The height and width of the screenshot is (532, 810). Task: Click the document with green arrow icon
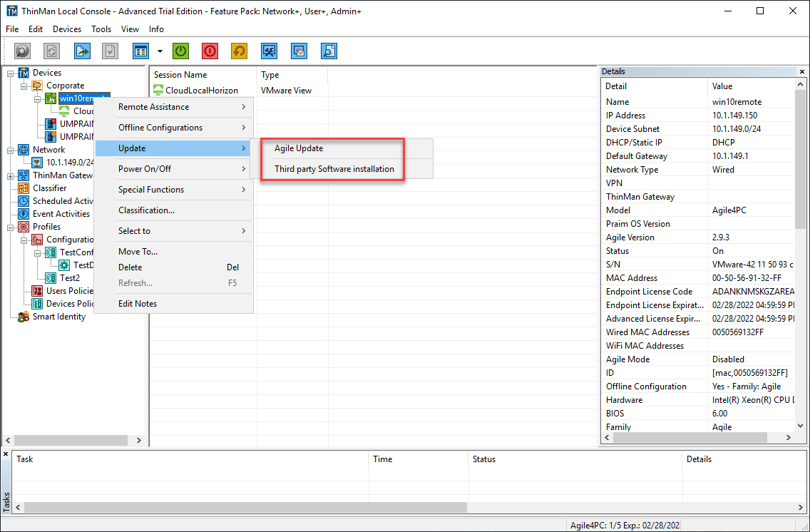click(82, 51)
